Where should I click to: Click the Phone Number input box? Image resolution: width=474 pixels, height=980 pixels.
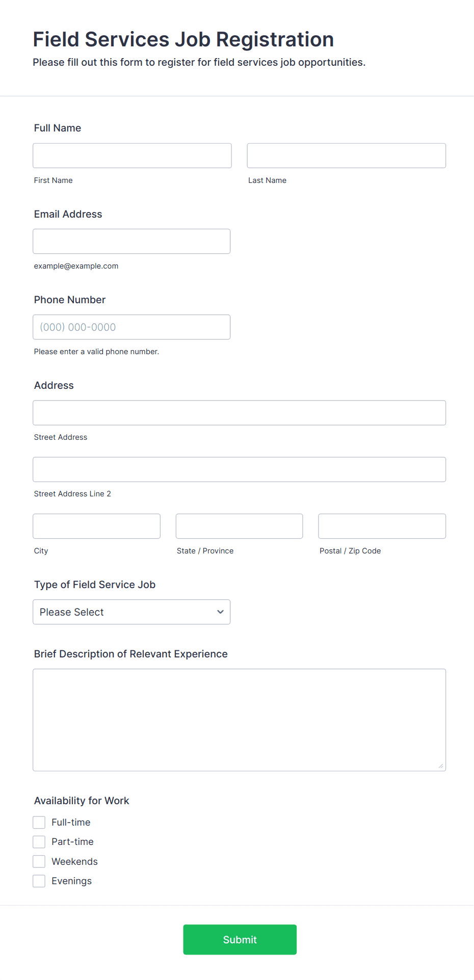click(131, 327)
